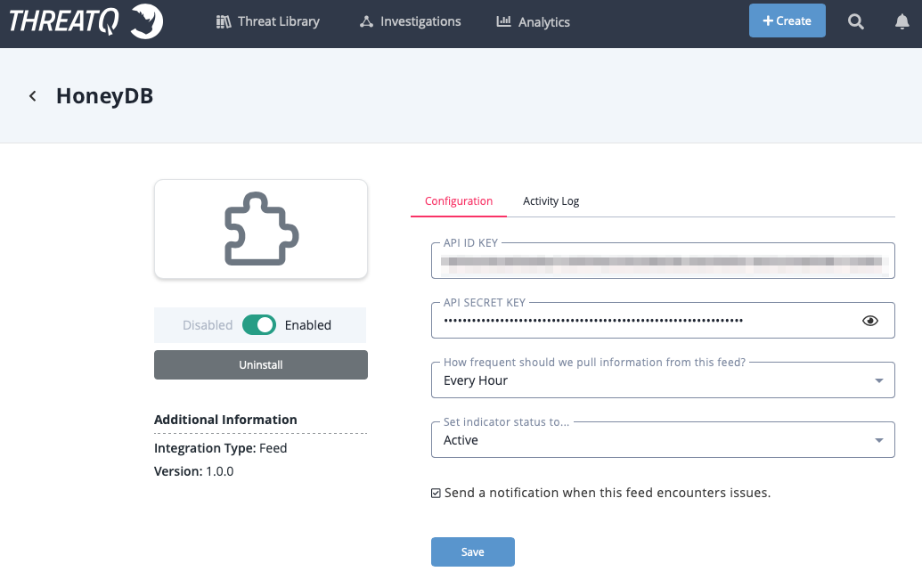Click the Version: 1.0.0 text
The width and height of the screenshot is (922, 588).
point(193,471)
